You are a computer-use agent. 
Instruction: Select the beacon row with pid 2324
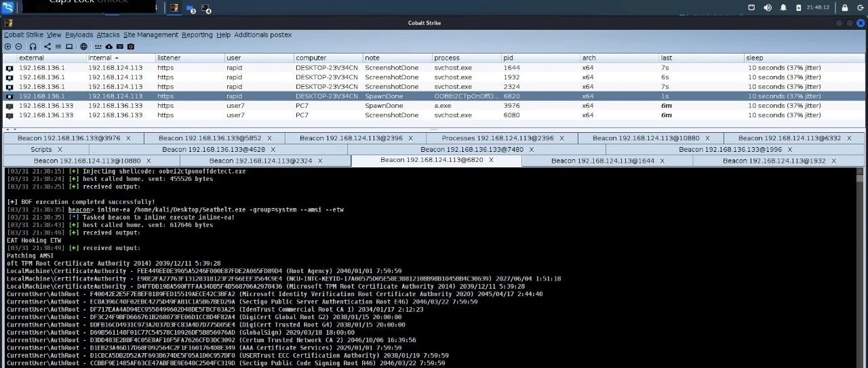434,87
